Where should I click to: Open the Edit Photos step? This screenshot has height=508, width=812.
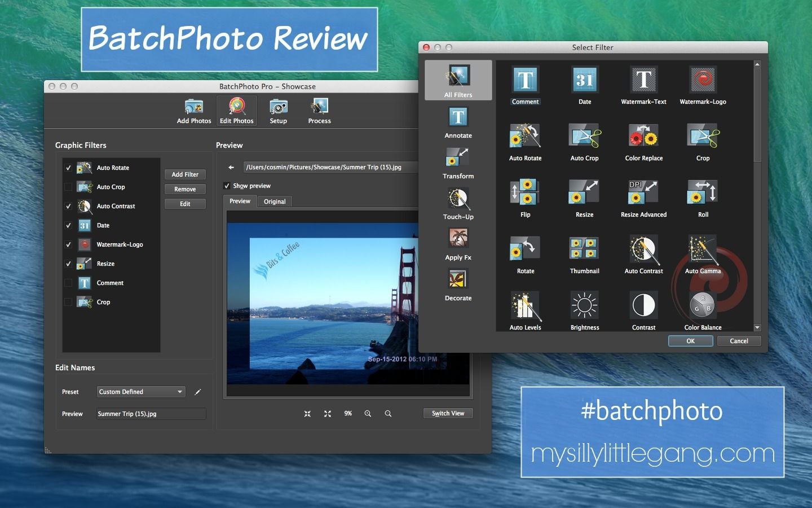pyautogui.click(x=237, y=111)
